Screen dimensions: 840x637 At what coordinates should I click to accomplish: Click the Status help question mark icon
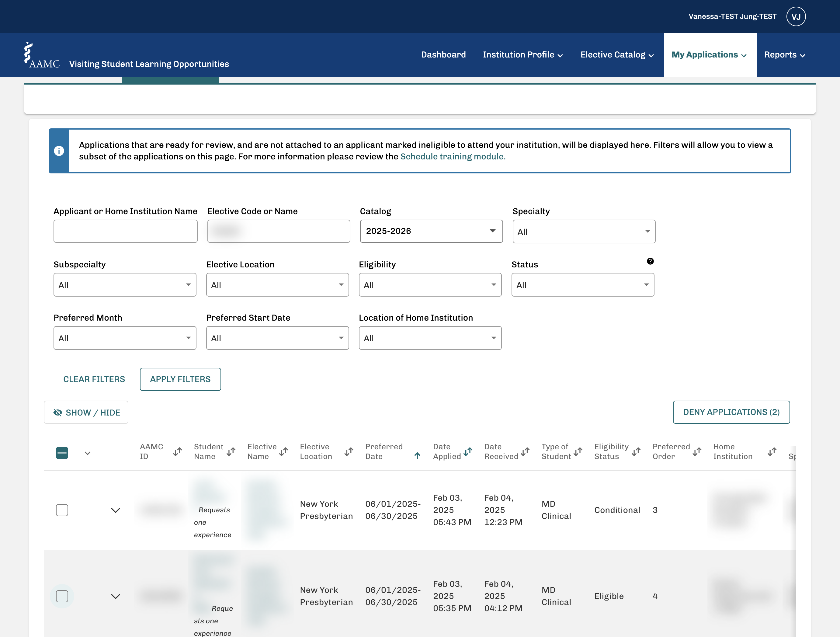[650, 261]
